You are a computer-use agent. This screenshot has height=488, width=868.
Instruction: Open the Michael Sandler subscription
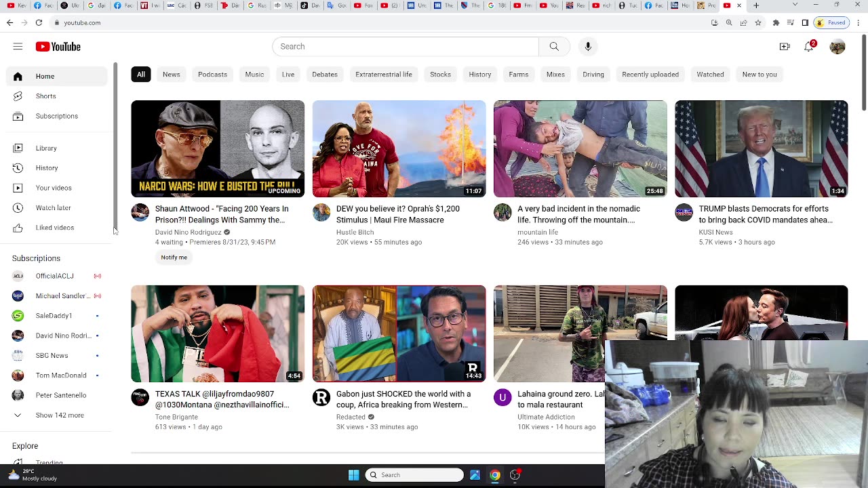[56, 296]
